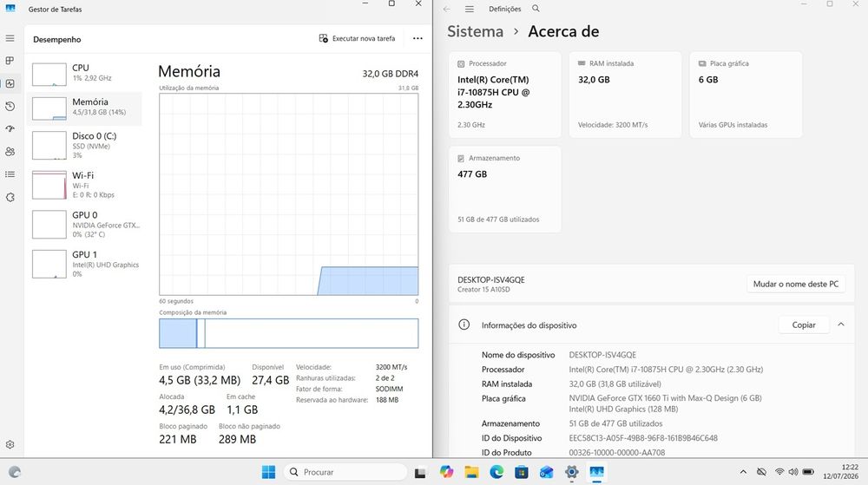Open Processes page in Task Manager sidebar
Image resolution: width=868 pixels, height=485 pixels.
[10, 61]
